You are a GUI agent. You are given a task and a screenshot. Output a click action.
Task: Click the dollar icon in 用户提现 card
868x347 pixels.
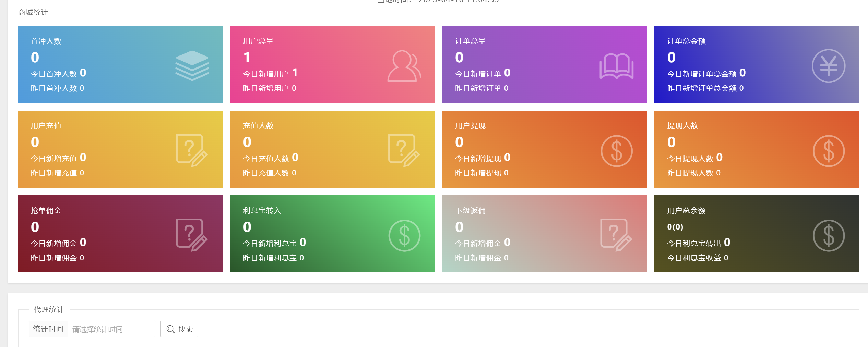point(616,151)
